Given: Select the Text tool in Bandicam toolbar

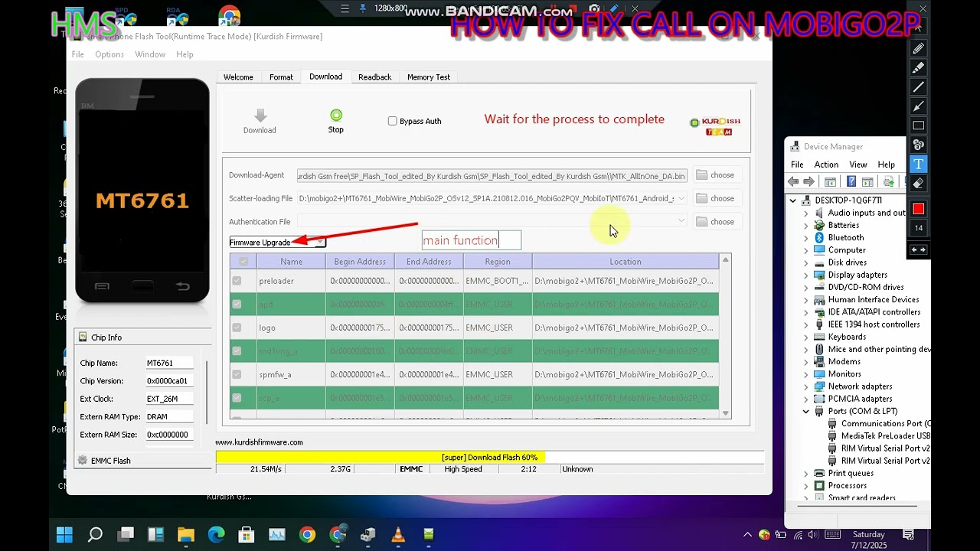Looking at the screenshot, I should pyautogui.click(x=919, y=164).
